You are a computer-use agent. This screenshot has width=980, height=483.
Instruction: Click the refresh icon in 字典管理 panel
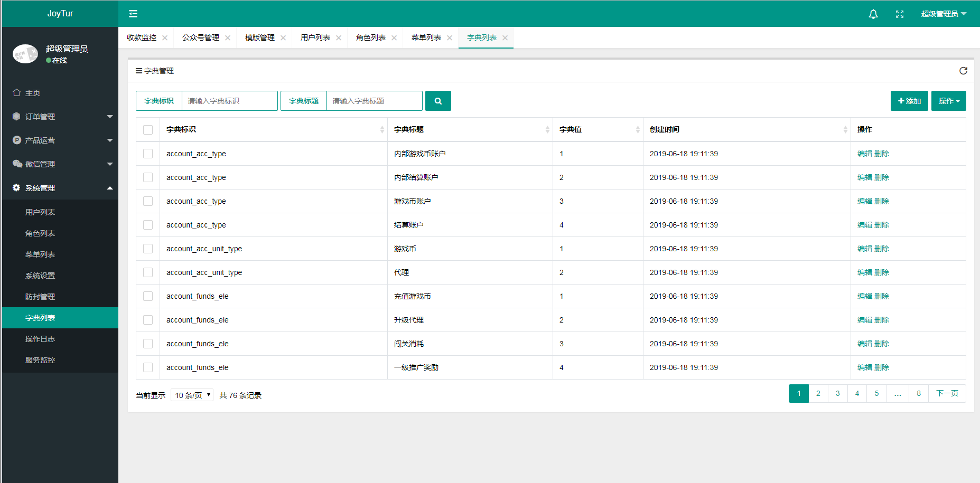tap(963, 71)
